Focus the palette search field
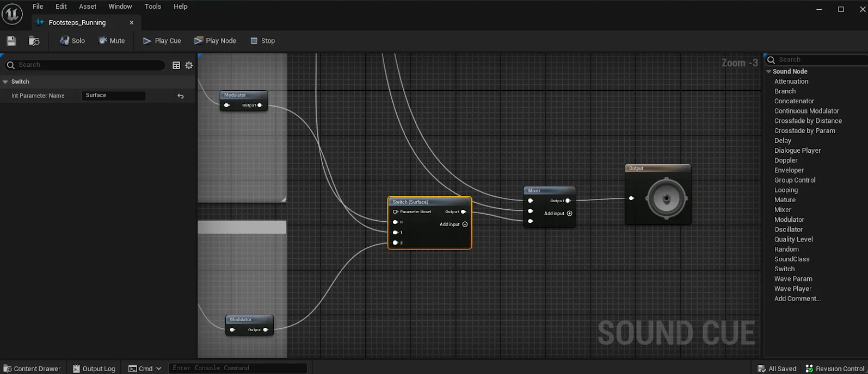Screen dimensions: 868x374 tap(816, 60)
